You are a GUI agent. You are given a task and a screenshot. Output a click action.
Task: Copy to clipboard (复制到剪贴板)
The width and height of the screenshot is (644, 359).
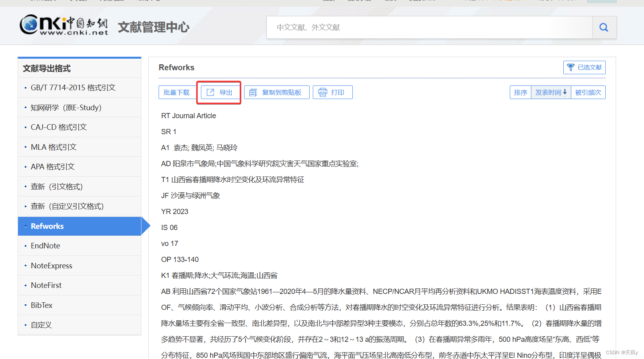click(x=276, y=92)
